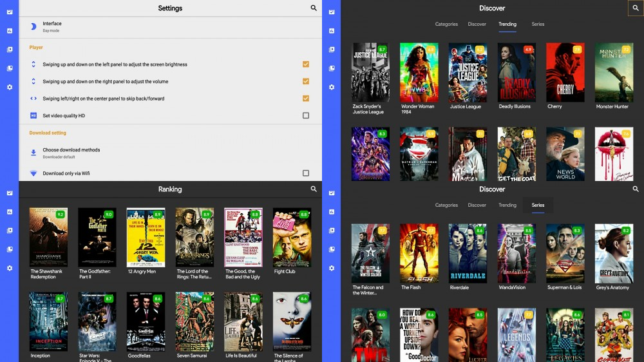Open the Grey's Anatomy series poster

pyautogui.click(x=614, y=254)
